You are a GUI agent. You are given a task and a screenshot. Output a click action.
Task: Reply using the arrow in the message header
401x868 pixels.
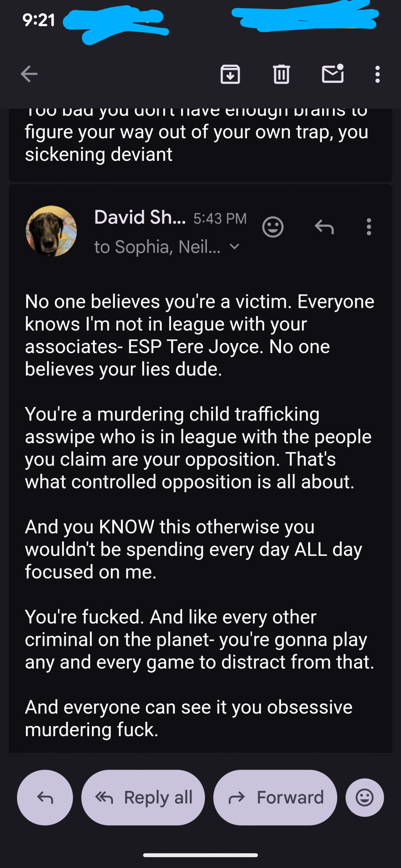pyautogui.click(x=324, y=227)
